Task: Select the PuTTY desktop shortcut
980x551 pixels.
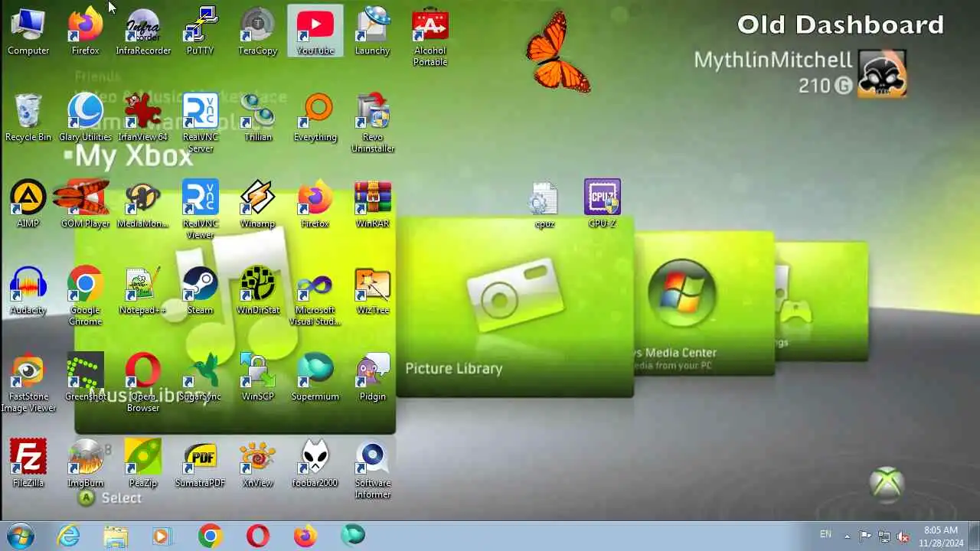Action: tap(201, 31)
